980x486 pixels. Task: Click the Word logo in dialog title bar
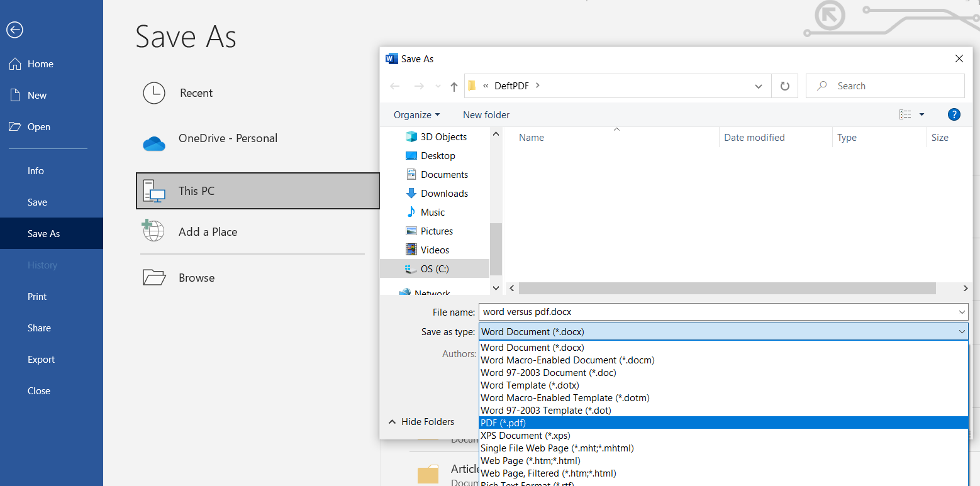[x=391, y=58]
